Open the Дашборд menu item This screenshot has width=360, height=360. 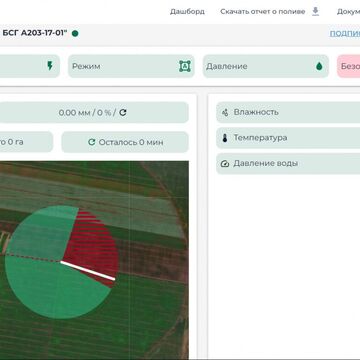click(x=187, y=12)
